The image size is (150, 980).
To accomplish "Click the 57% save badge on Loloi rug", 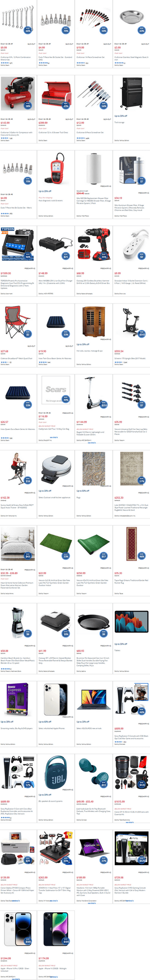I will 142,480.
